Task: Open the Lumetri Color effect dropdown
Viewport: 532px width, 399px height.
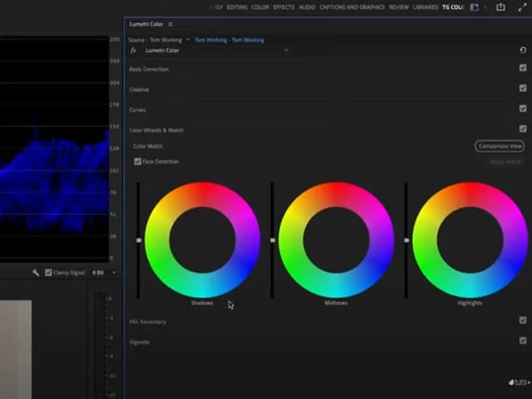Action: [286, 51]
